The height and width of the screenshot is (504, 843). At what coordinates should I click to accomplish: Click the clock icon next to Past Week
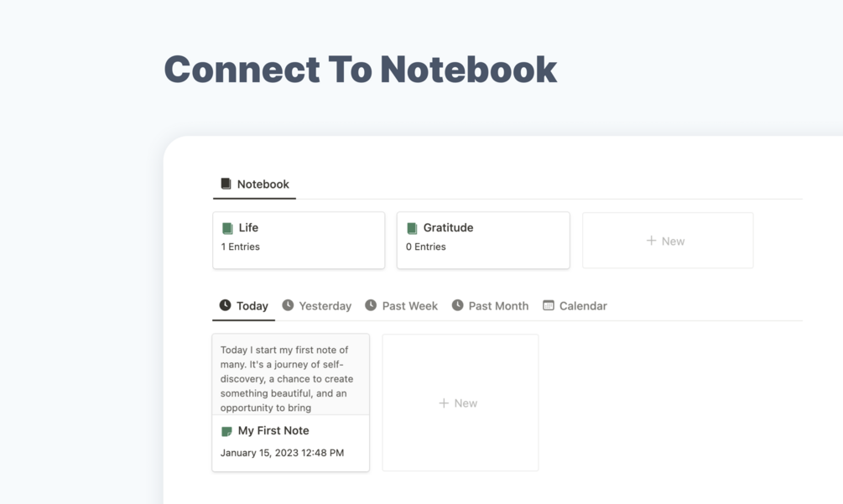click(x=371, y=305)
